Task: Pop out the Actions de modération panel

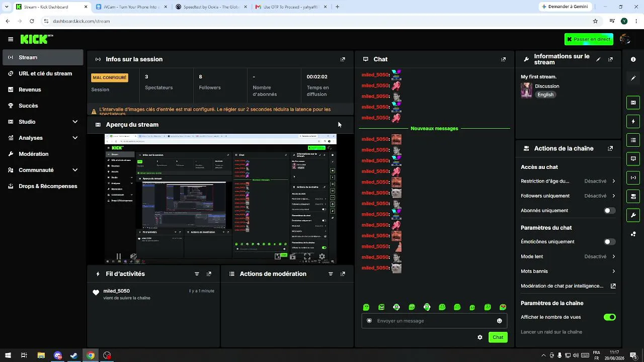Action: point(343,274)
